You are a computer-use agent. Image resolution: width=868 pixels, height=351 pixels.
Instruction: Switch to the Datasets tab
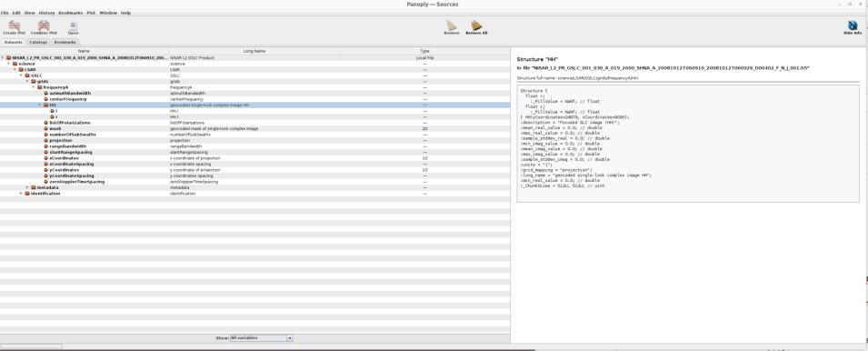point(13,42)
